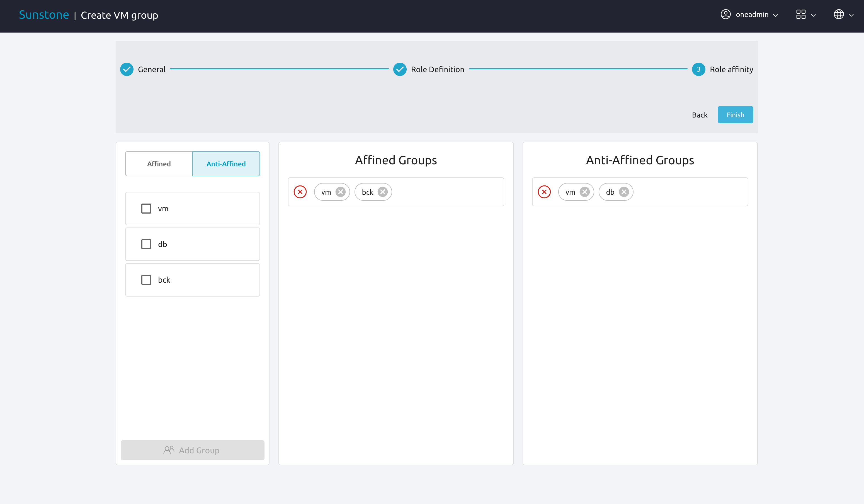Expand the language dropdown chevron
This screenshot has width=864, height=504.
coord(851,15)
